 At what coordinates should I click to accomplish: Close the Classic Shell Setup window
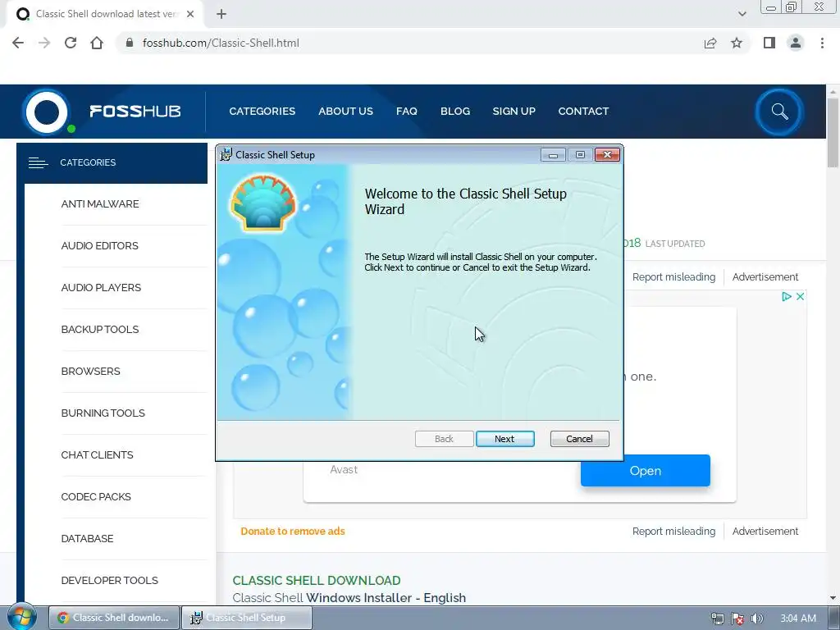pyautogui.click(x=607, y=155)
